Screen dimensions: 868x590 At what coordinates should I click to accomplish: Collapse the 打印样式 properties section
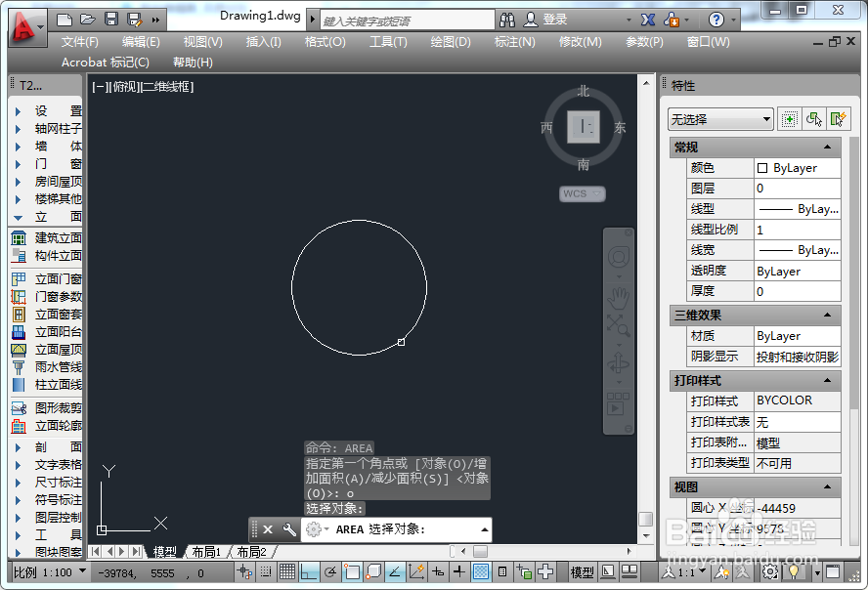pos(827,380)
